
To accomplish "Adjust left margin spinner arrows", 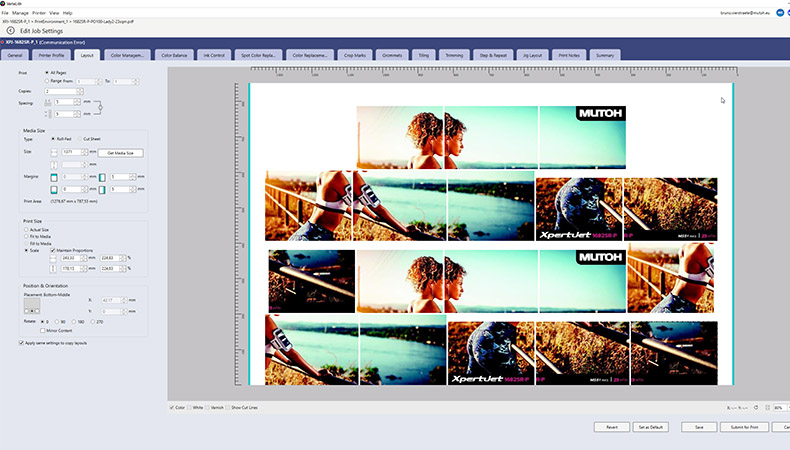I will [x=132, y=177].
